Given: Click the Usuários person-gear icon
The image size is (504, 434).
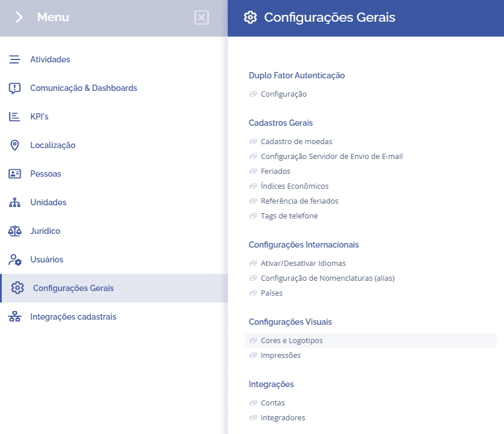Looking at the screenshot, I should pos(15,260).
